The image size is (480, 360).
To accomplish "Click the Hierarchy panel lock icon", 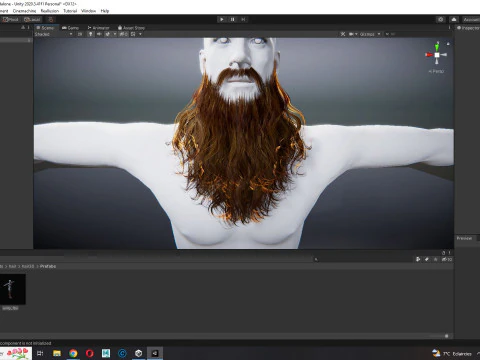I will coord(23,28).
